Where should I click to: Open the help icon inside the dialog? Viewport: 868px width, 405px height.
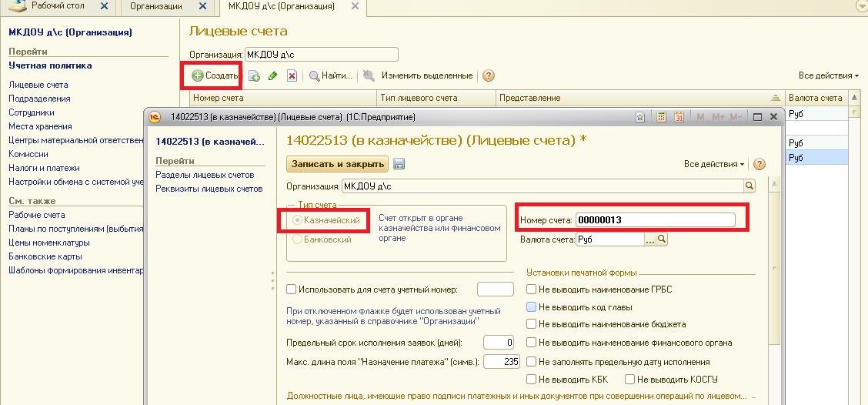click(x=759, y=164)
